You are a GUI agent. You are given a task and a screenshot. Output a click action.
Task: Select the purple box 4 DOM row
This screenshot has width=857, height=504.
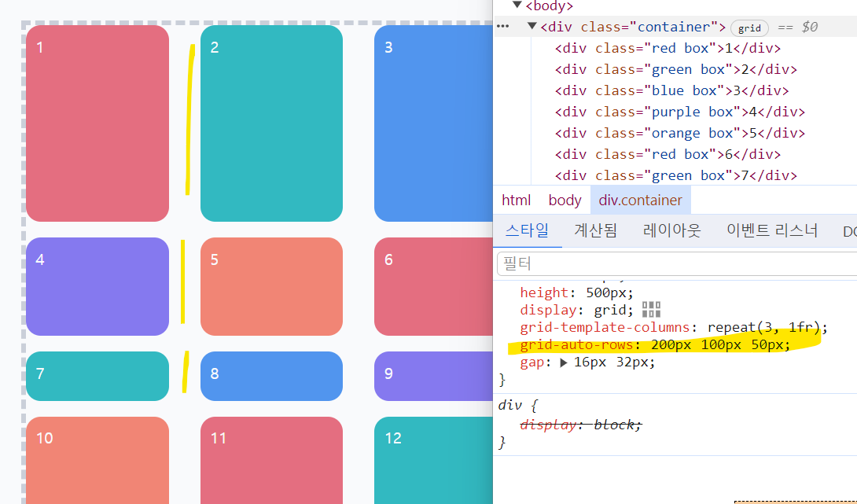[680, 112]
